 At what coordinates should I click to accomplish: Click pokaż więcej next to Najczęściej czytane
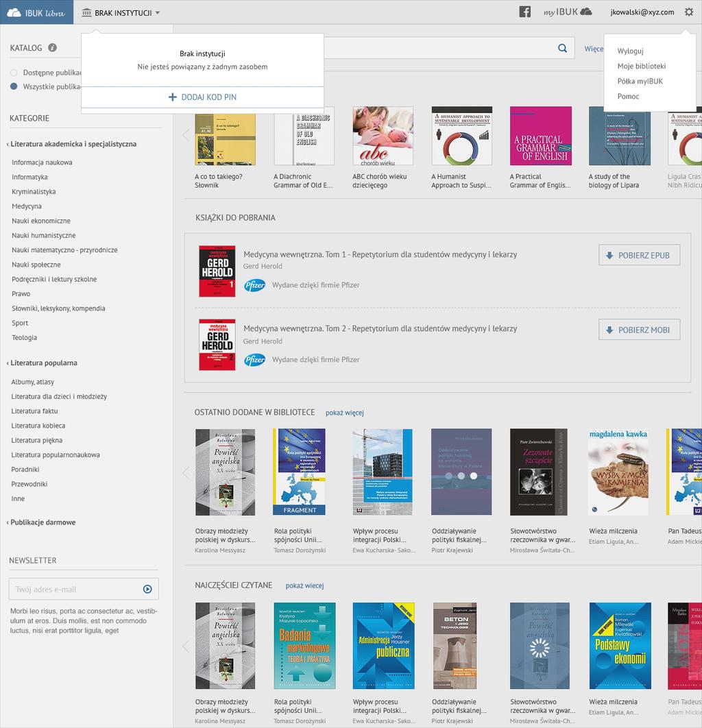pyautogui.click(x=304, y=586)
